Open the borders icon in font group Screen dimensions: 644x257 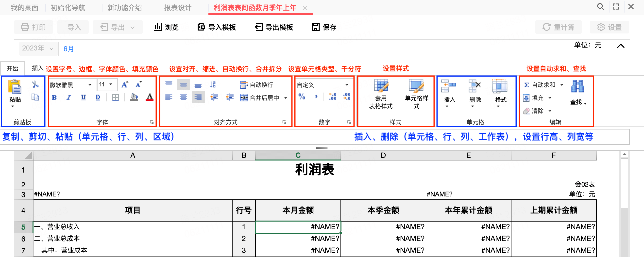tap(116, 97)
